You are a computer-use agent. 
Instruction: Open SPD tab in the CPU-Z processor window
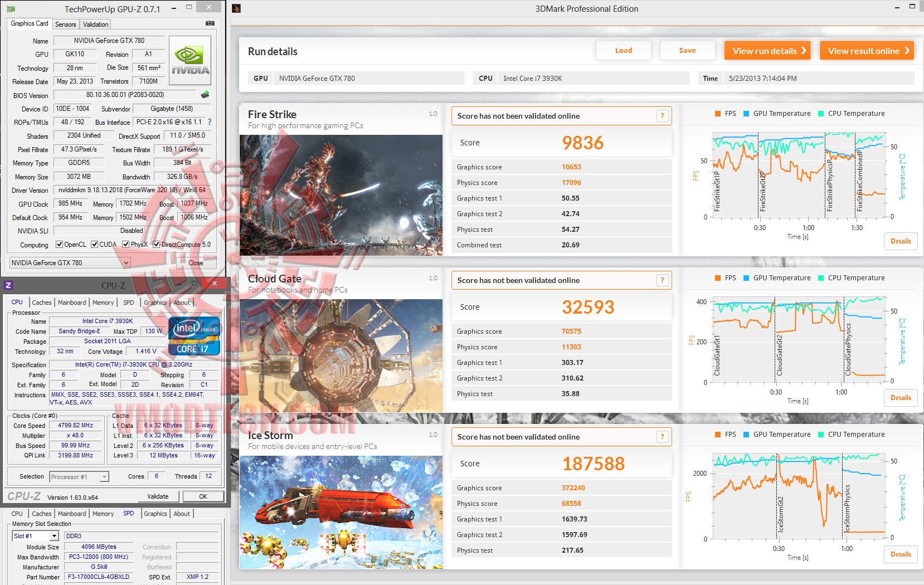point(129,303)
